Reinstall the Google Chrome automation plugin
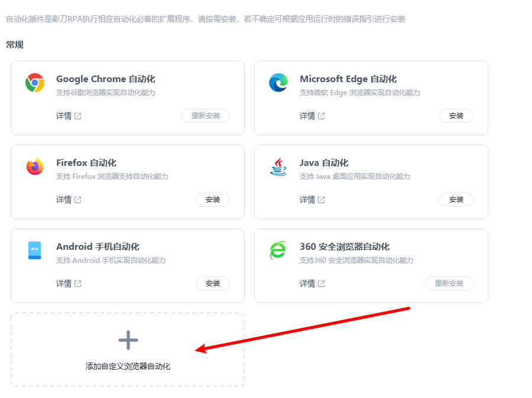 (205, 116)
